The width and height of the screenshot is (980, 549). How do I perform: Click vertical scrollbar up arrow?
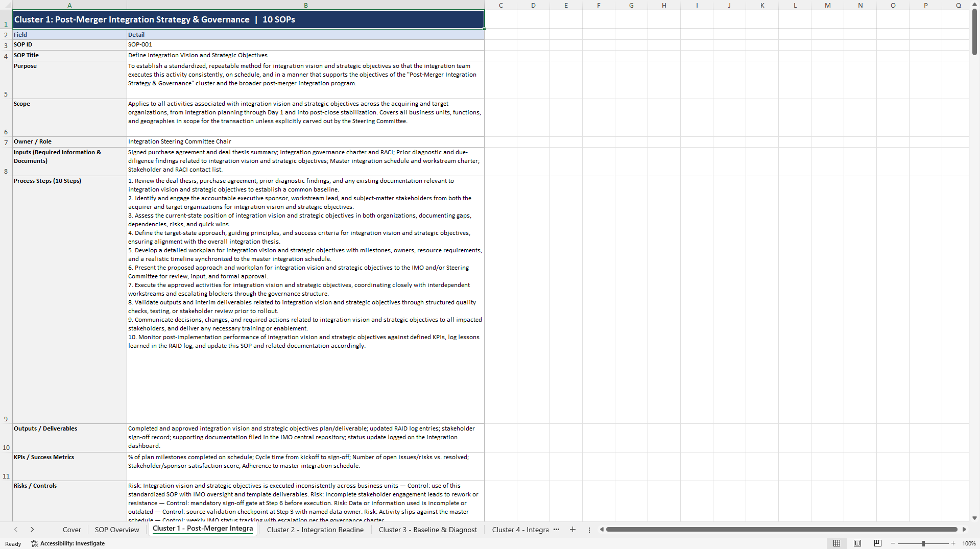[974, 4]
